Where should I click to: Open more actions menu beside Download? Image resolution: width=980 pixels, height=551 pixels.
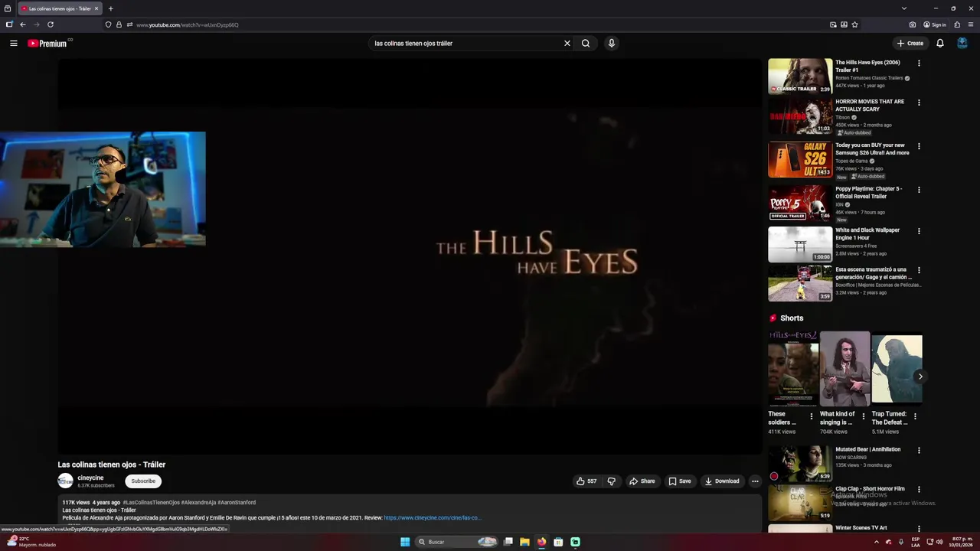pyautogui.click(x=755, y=481)
